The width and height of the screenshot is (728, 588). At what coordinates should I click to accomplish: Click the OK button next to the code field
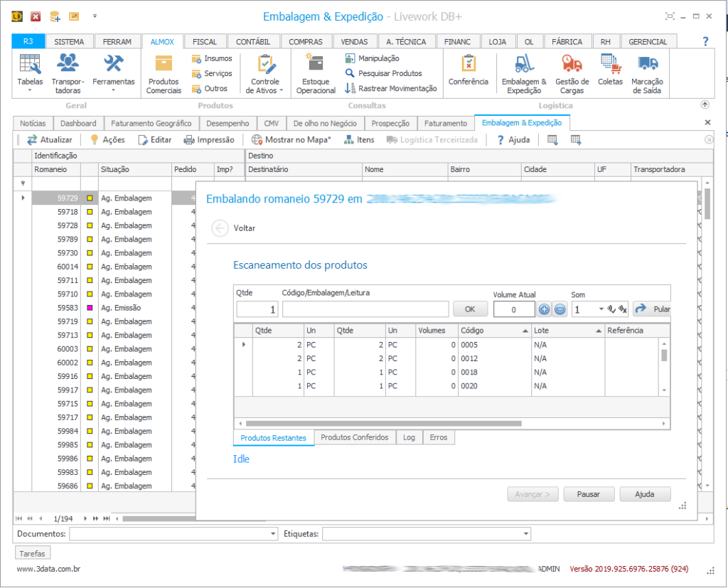(x=471, y=309)
